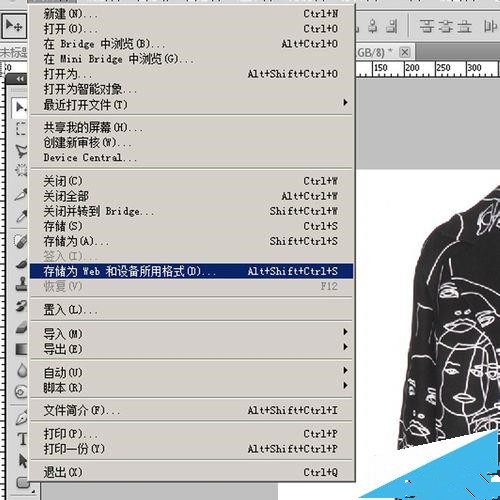Select the Quick Selection tool
Image resolution: width=500 pixels, height=500 pixels.
(21, 171)
